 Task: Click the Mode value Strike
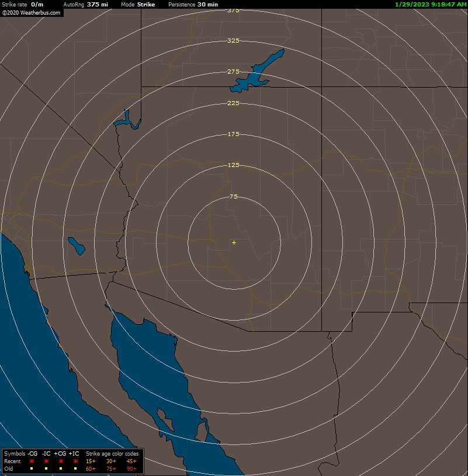(146, 4)
